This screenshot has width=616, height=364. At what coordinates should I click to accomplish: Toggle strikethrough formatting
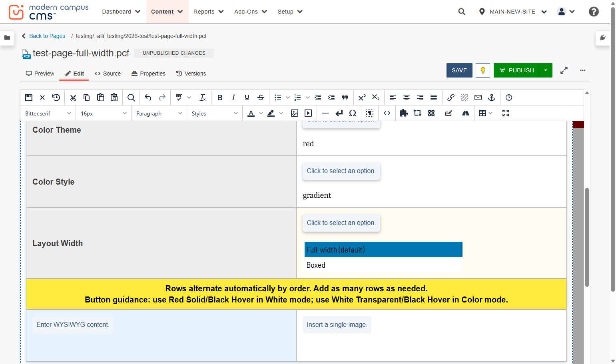pos(261,97)
